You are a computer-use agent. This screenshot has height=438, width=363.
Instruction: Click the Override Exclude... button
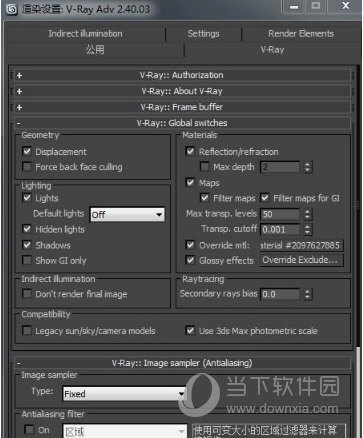[301, 260]
